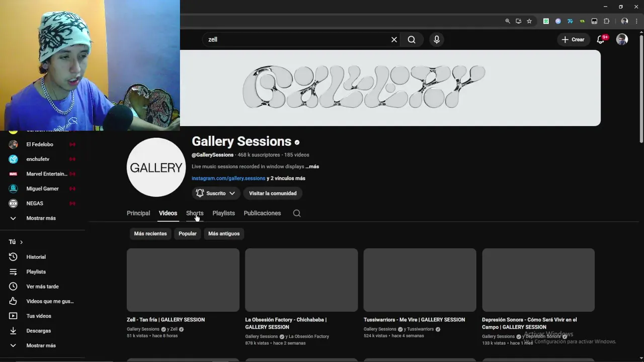The width and height of the screenshot is (644, 362).
Task: Click the YouTube search field containing zell
Action: (x=297, y=39)
